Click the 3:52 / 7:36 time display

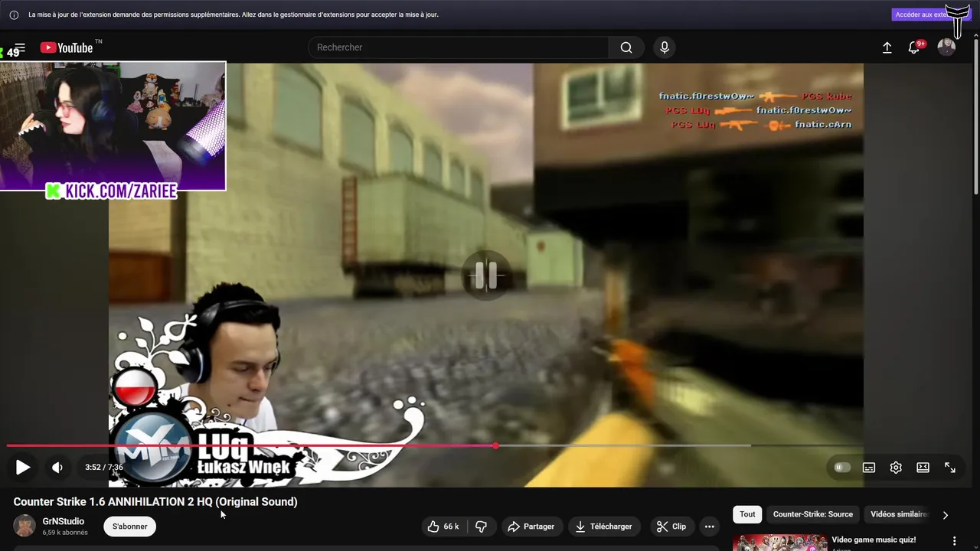point(104,467)
